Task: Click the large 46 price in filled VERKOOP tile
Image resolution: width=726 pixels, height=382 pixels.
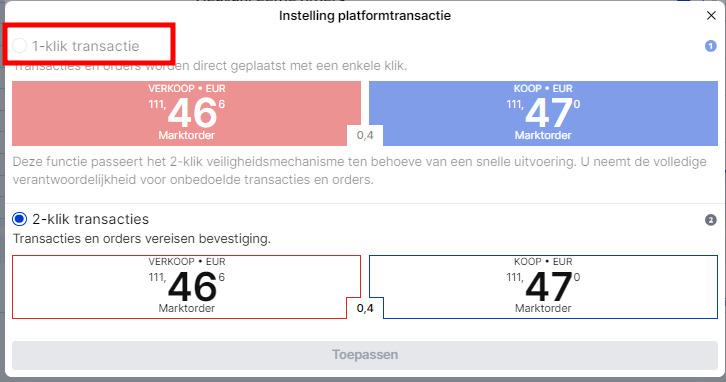Action: click(192, 113)
